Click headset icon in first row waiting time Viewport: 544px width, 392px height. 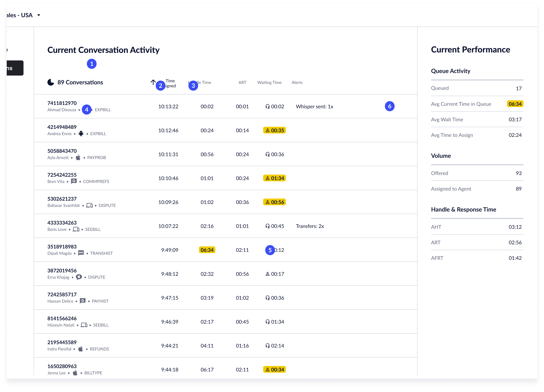[267, 107]
